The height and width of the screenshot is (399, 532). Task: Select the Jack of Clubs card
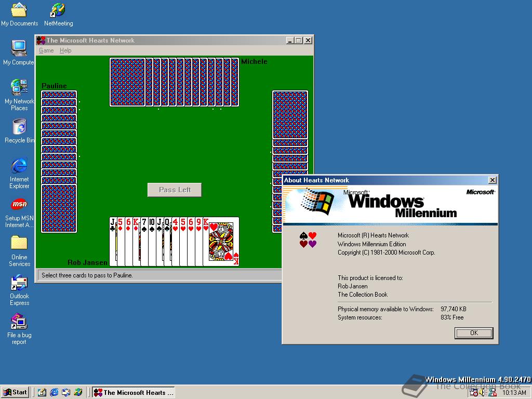pyautogui.click(x=113, y=242)
